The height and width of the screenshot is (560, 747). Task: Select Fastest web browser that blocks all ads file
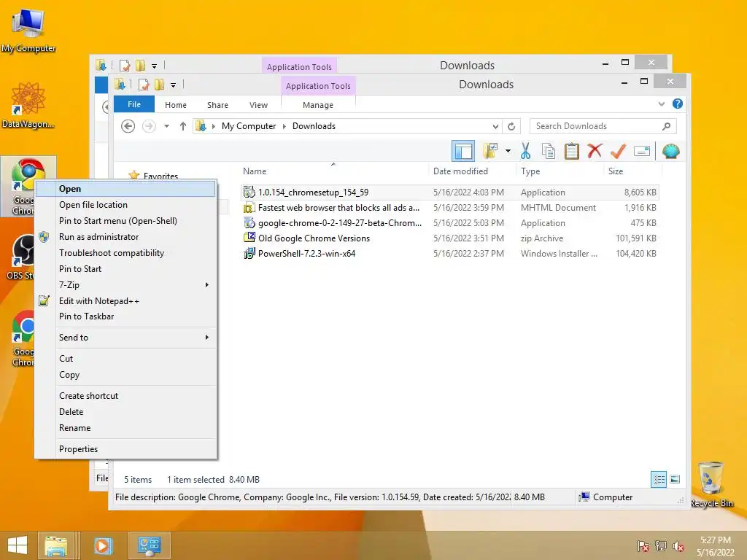pyautogui.click(x=338, y=208)
